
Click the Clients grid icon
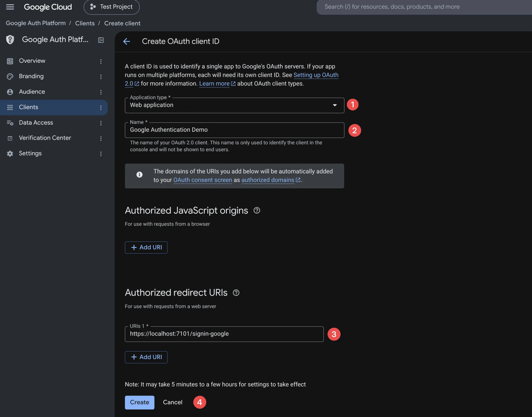click(x=10, y=107)
